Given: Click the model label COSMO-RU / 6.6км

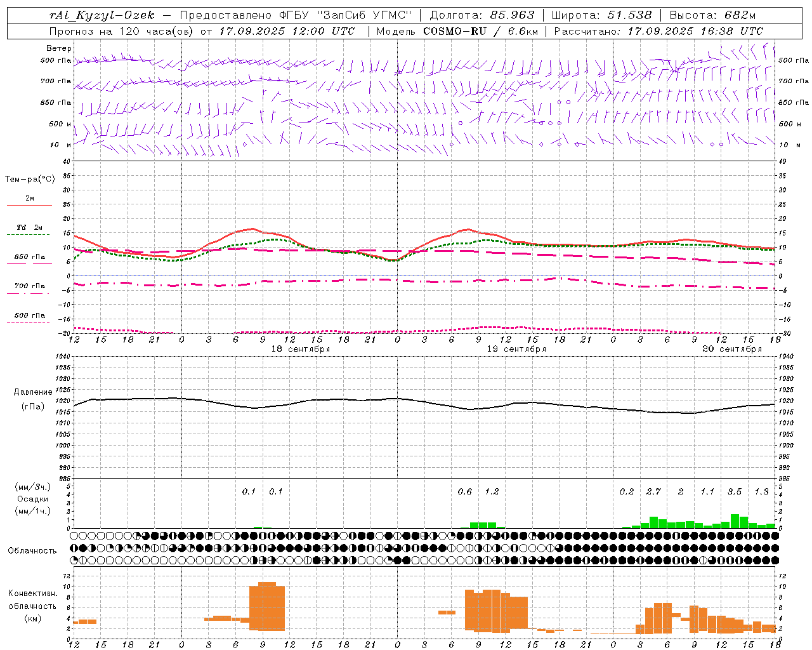Looking at the screenshot, I should point(481,31).
